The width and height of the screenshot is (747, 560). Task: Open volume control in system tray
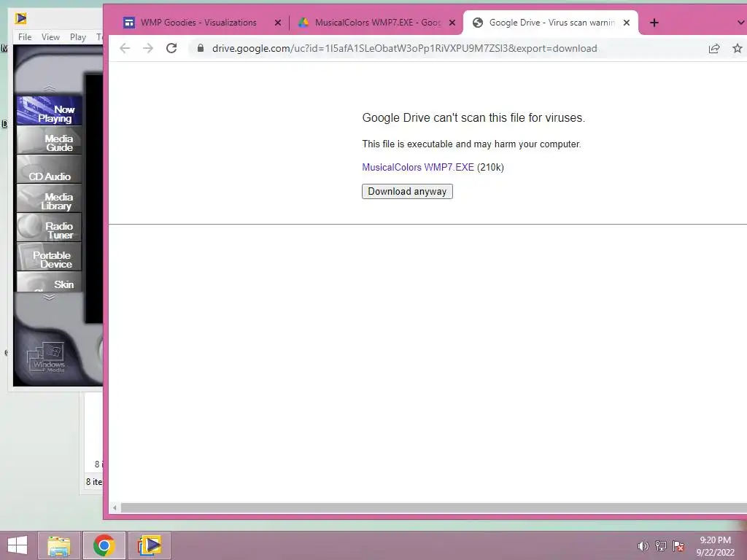click(643, 546)
